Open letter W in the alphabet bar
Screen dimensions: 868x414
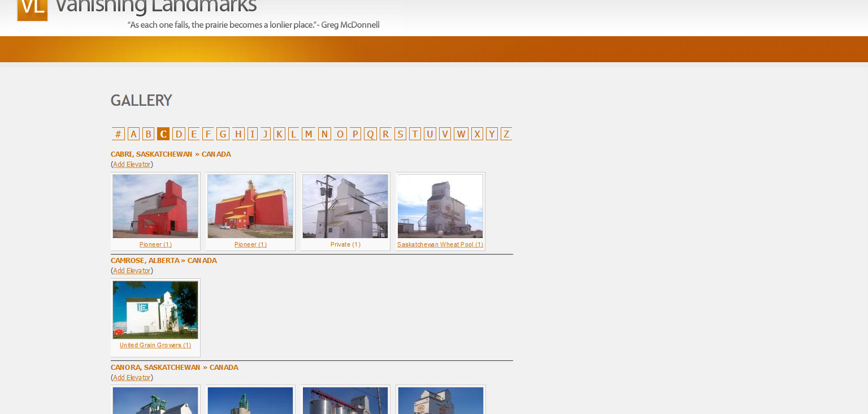[461, 134]
